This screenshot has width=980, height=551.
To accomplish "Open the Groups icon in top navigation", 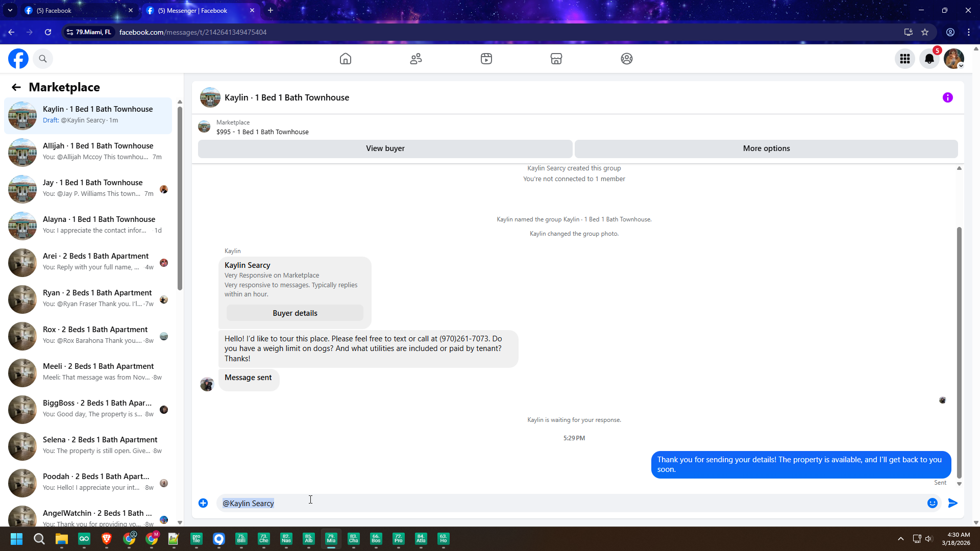I will [x=627, y=59].
